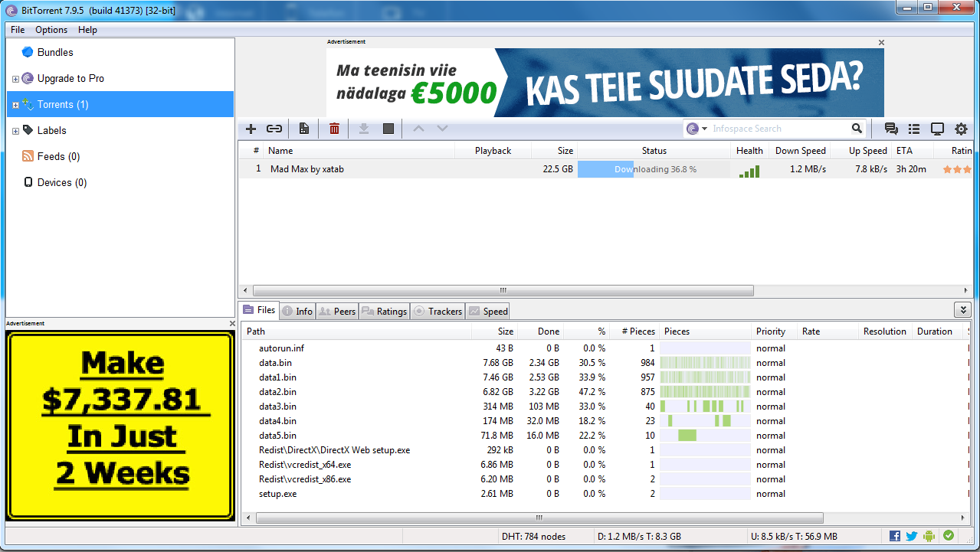
Task: Open the Options menu
Action: [x=51, y=30]
